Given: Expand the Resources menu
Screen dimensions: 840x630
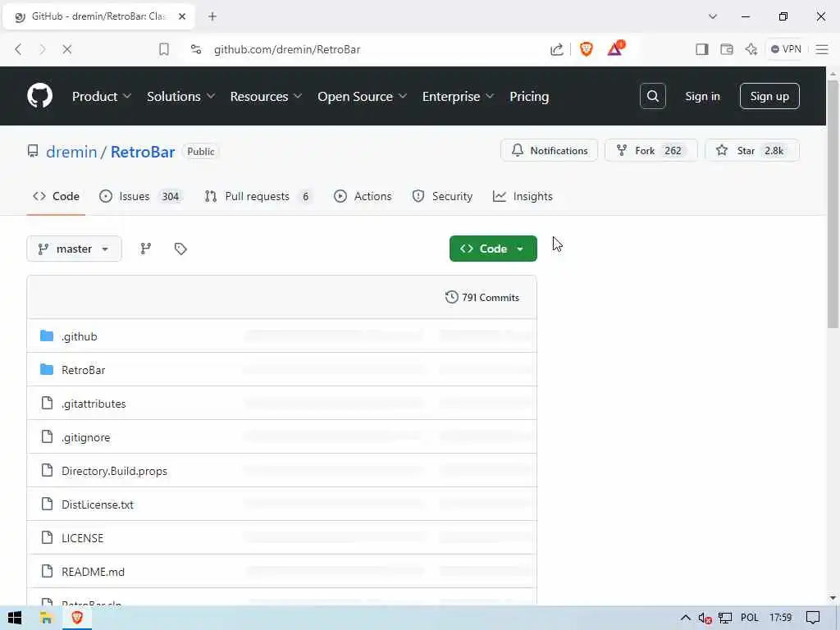Looking at the screenshot, I should click(x=266, y=97).
